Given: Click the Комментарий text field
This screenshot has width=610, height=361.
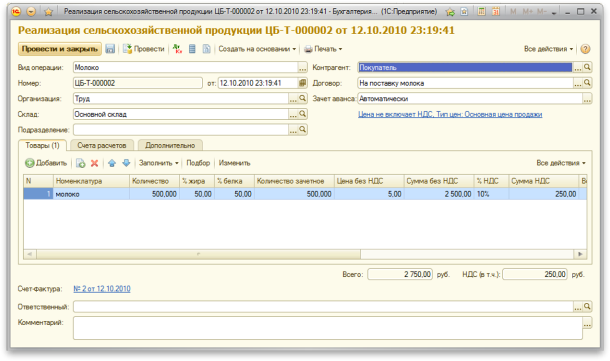Looking at the screenshot, I should (328, 328).
